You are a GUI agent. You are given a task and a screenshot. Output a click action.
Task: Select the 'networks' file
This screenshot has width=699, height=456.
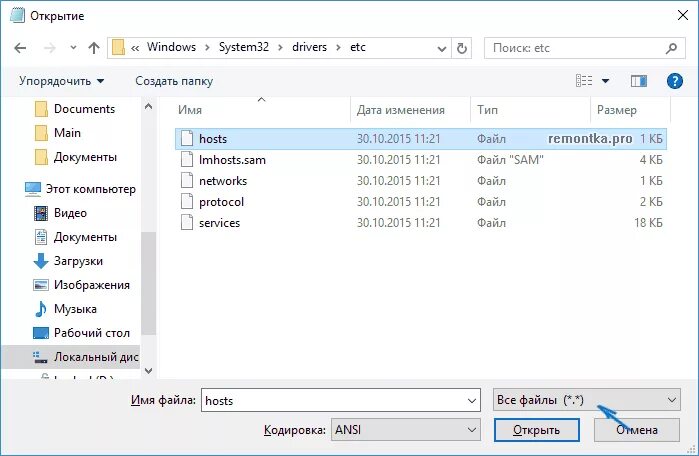point(421,181)
